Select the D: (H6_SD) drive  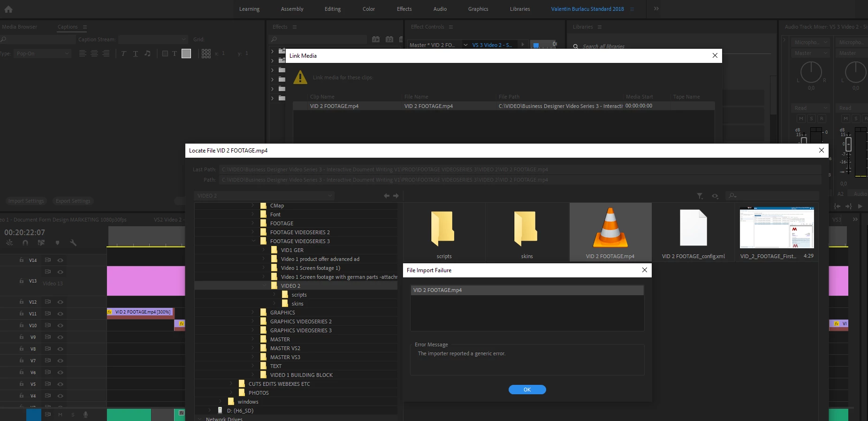click(240, 411)
